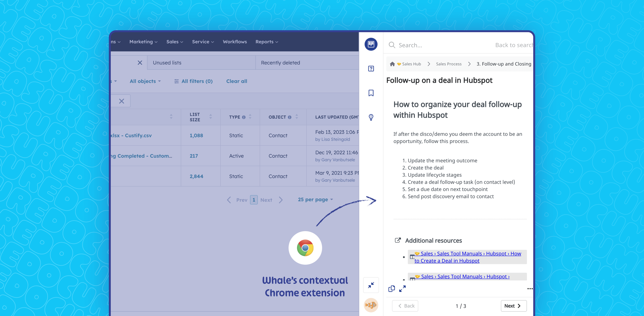Click the external link icon by Additional resources
The height and width of the screenshot is (316, 644).
398,240
